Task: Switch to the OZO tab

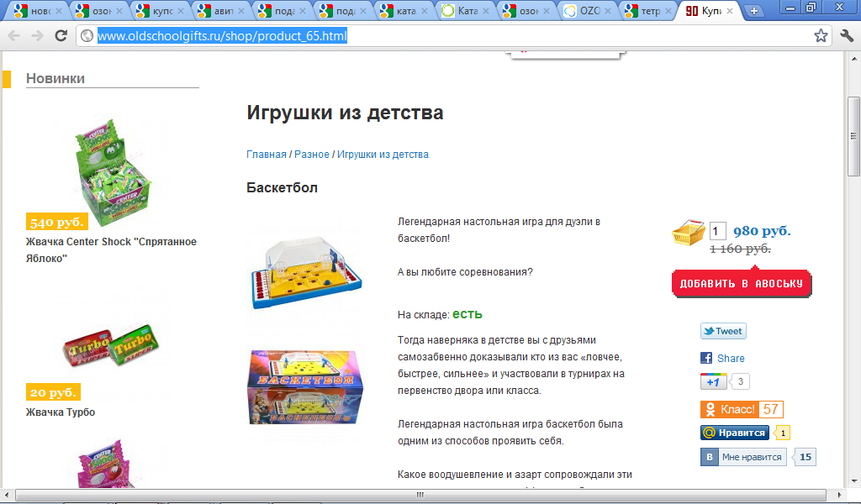Action: coord(588,11)
